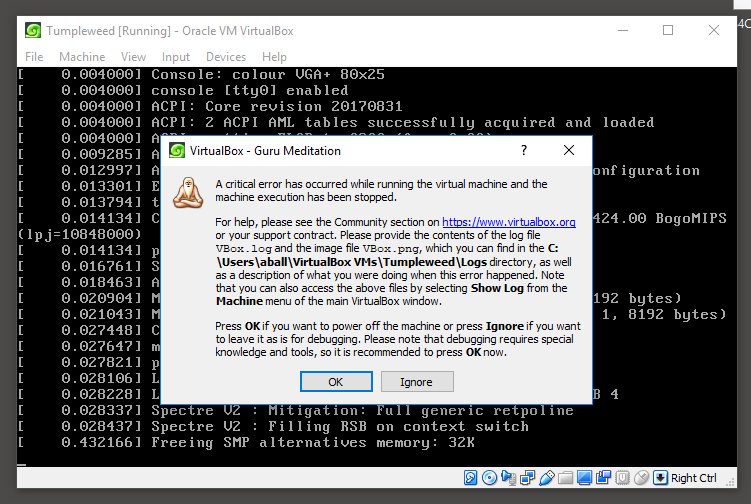This screenshot has width=751, height=504.
Task: Open the Devices menu
Action: [226, 57]
